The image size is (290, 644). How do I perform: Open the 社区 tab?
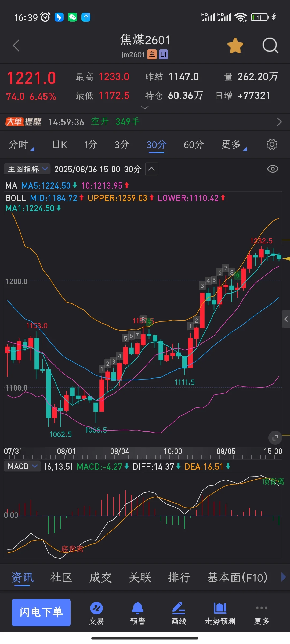click(61, 577)
